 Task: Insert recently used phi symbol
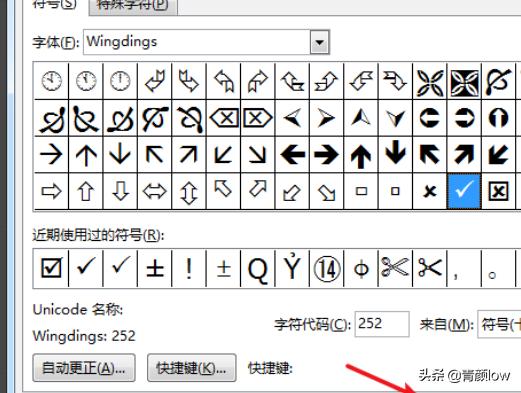pyautogui.click(x=361, y=268)
